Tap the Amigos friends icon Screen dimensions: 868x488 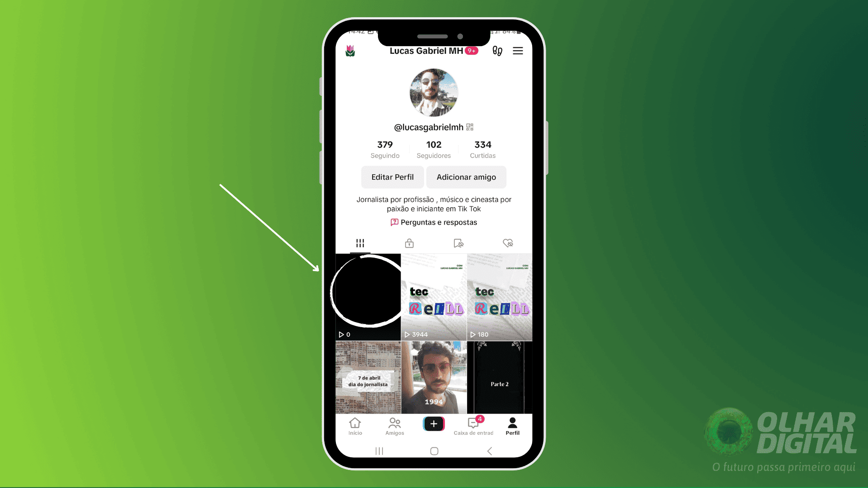click(394, 426)
